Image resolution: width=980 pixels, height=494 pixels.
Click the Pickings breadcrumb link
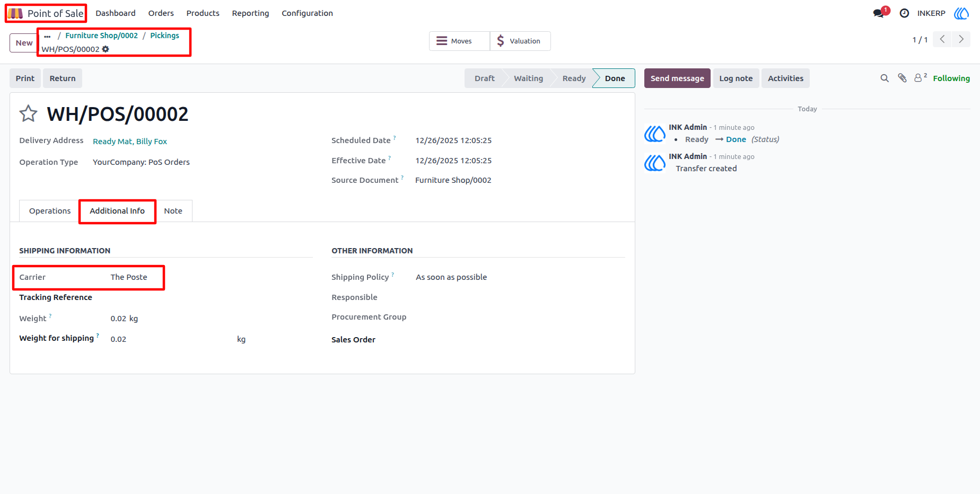click(x=164, y=36)
